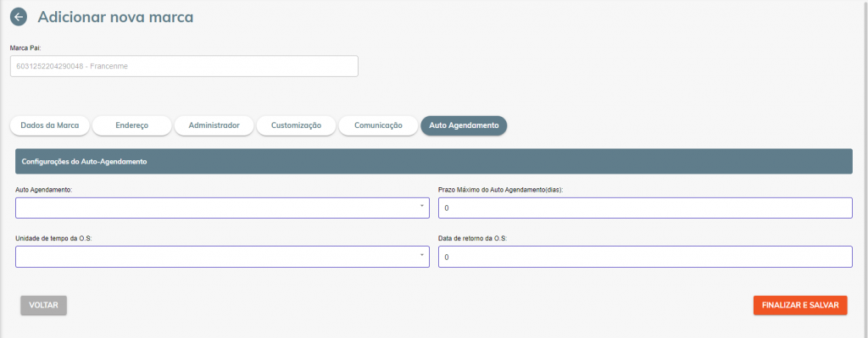Focus the Data de retorno da O.S field
Image resolution: width=868 pixels, height=338 pixels.
[x=645, y=257]
